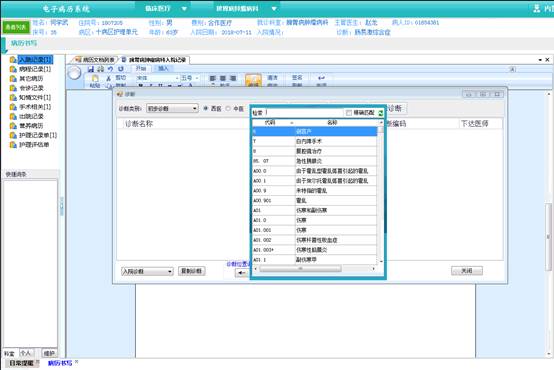Select the A01.1 row in code list
Screen dimensions: 554x370
[x=314, y=260]
